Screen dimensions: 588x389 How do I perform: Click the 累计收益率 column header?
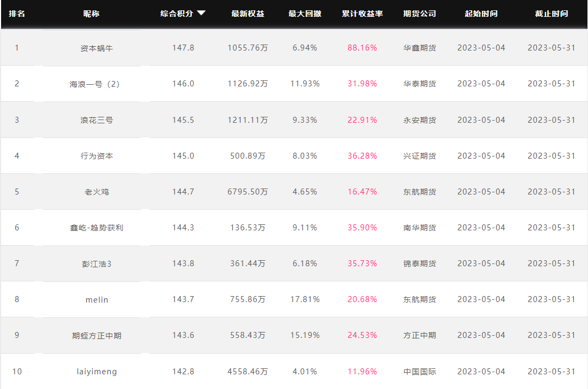click(x=362, y=14)
